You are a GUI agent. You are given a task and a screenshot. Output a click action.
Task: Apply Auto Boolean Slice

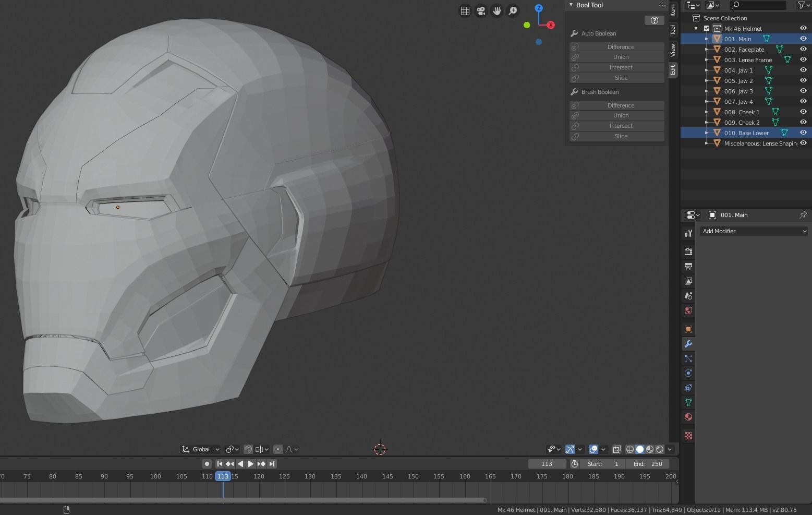click(617, 78)
